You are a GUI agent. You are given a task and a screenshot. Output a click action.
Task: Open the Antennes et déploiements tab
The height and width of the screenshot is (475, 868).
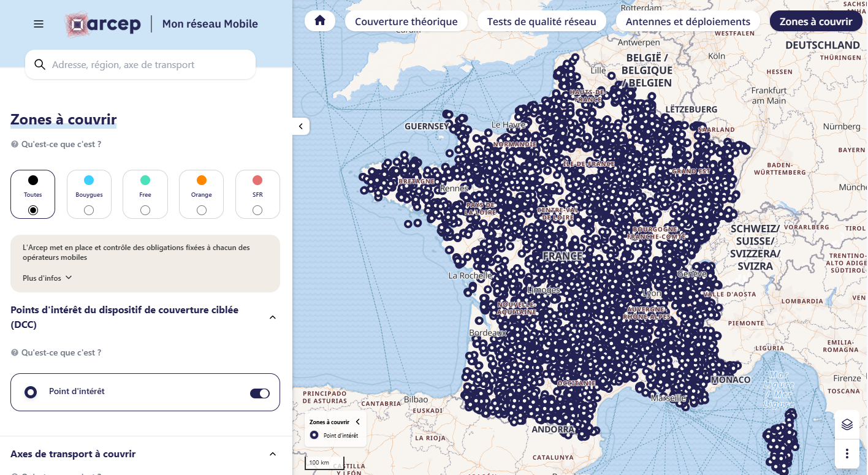[688, 21]
